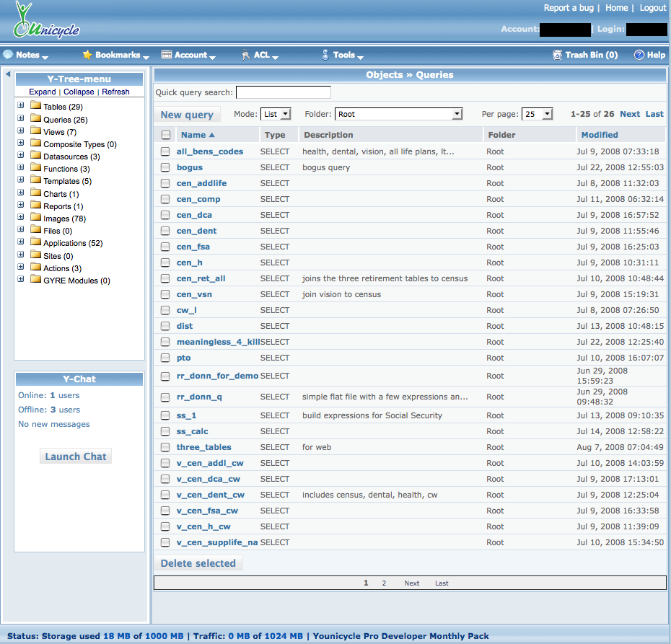Select the three_tables row checkbox
Image resolution: width=671 pixels, height=644 pixels.
pyautogui.click(x=165, y=447)
